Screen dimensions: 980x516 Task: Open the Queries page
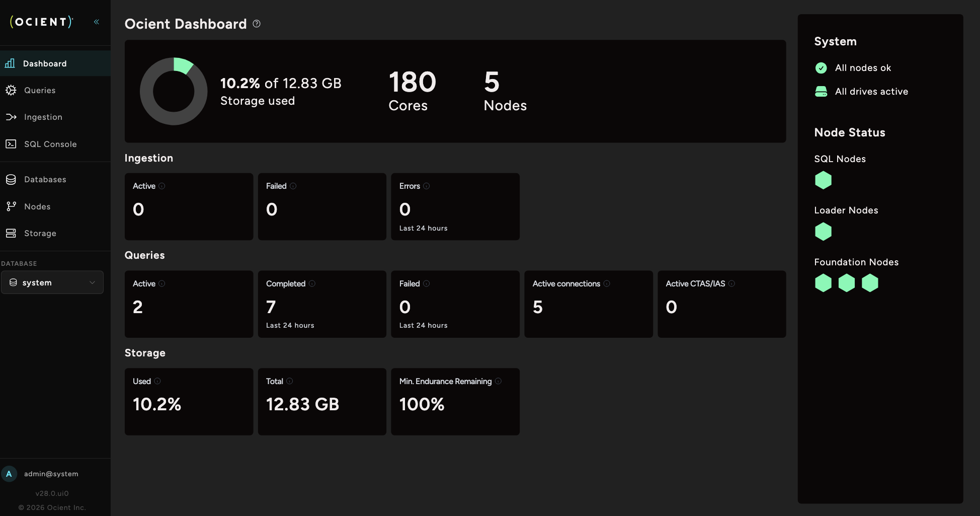[55, 90]
